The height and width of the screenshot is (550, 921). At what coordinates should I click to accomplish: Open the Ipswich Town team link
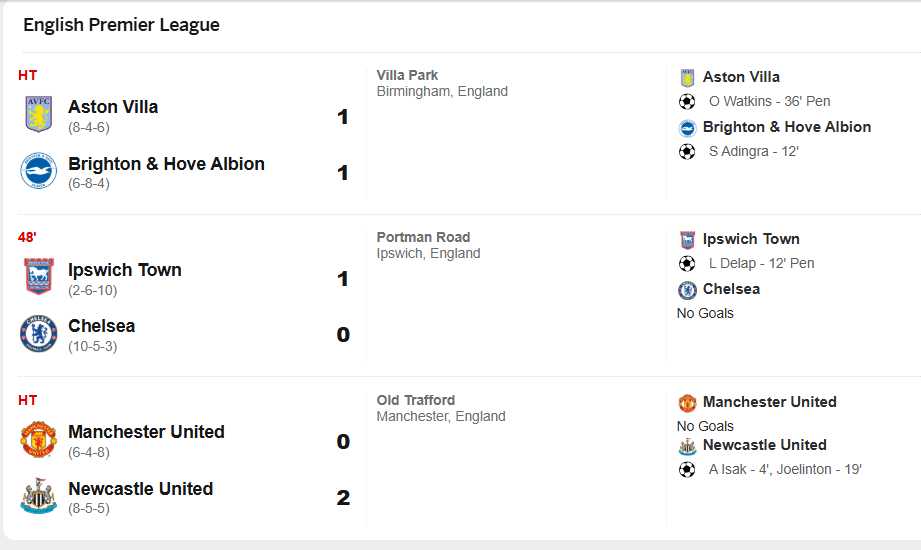(125, 270)
